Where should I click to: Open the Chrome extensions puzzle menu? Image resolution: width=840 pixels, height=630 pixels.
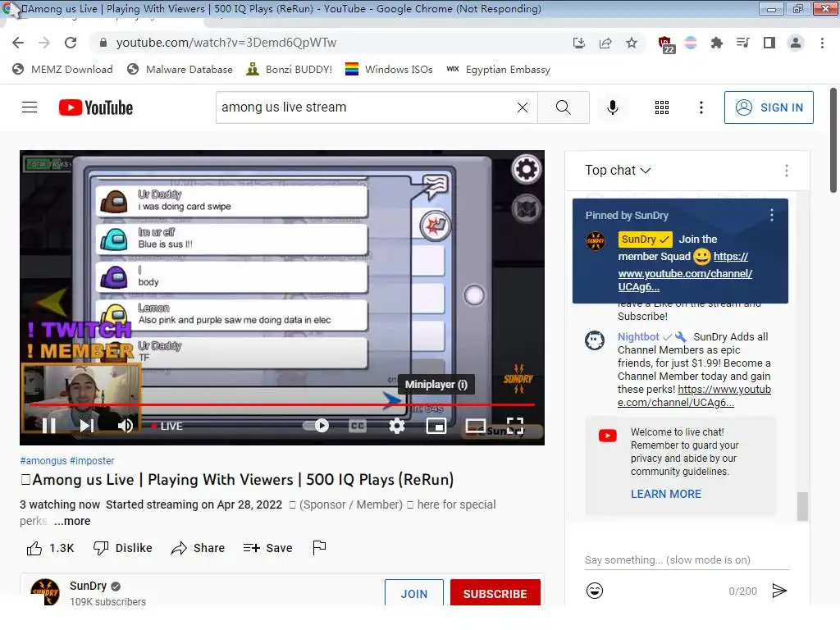[x=716, y=43]
